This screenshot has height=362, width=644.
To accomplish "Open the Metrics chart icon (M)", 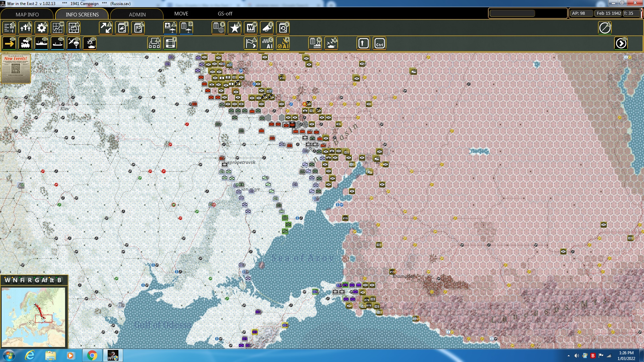I will (58, 28).
